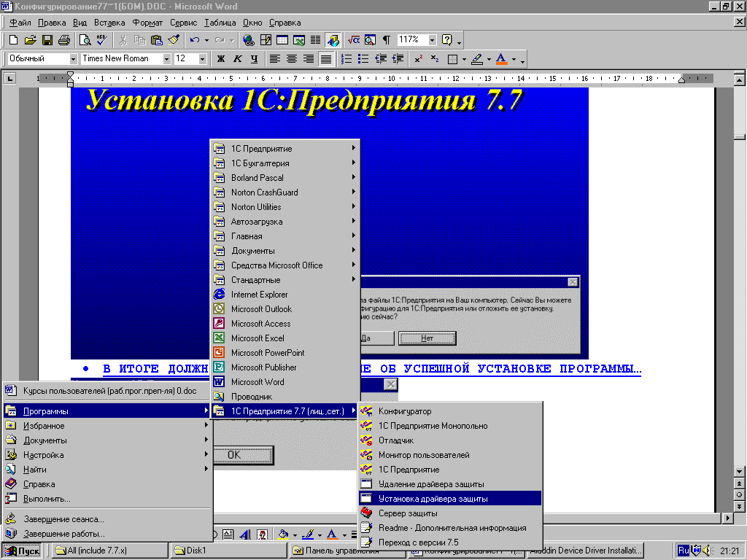Open Настройка in the Start menu
Image resolution: width=747 pixels, height=560 pixels.
(x=107, y=455)
